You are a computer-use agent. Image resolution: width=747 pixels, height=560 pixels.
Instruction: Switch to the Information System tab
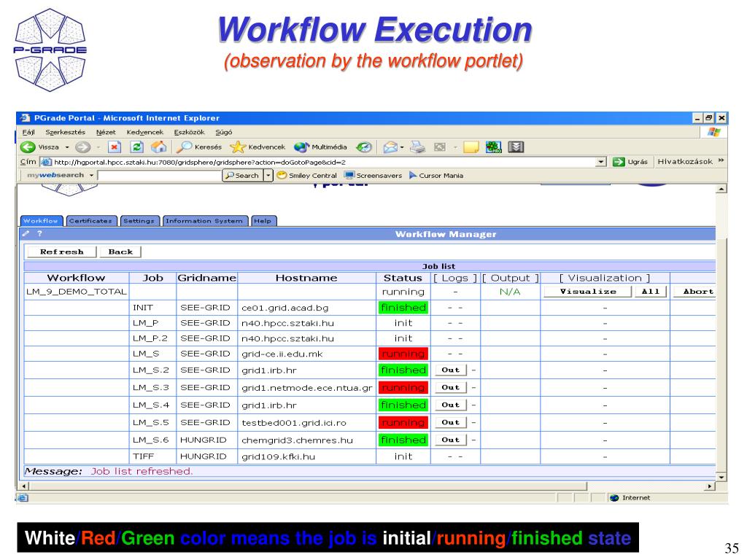204,221
